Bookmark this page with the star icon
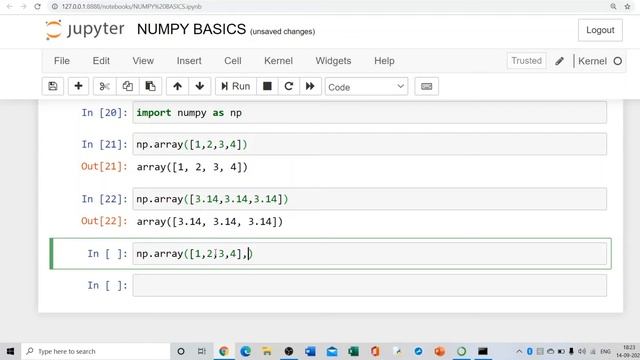 pos(627,7)
